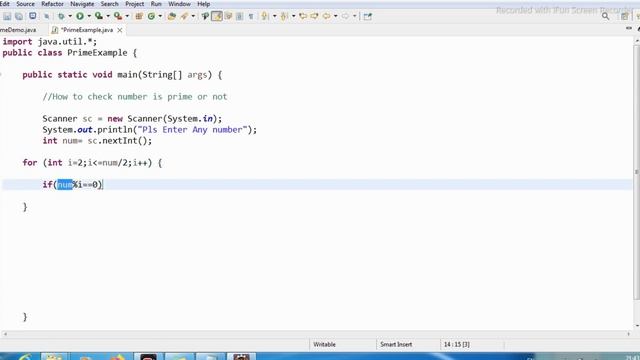640x360 pixels.
Task: Click the Debug bug icon
Action: [x=61, y=16]
